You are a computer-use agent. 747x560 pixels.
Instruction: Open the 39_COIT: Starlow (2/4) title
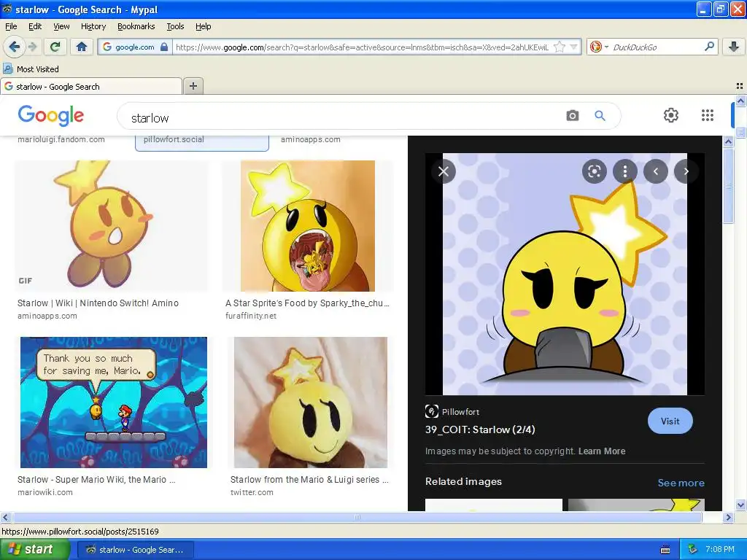pos(480,429)
